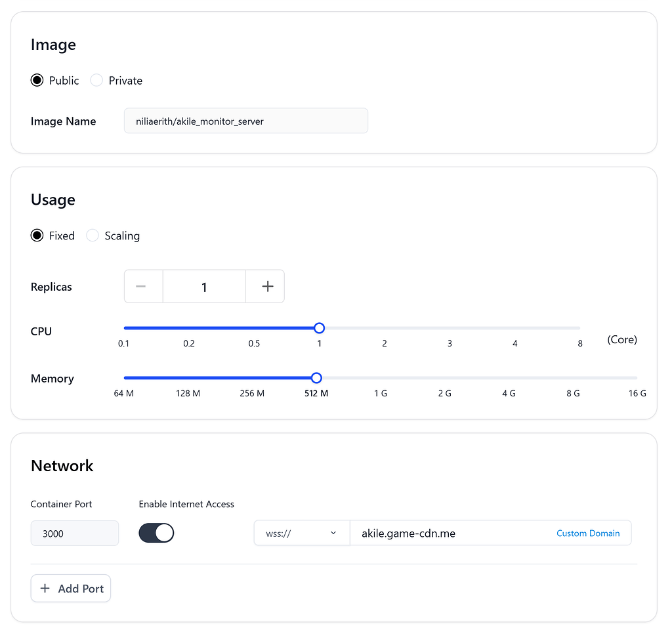Click the CPU slider handle
The image size is (672, 626).
click(320, 328)
